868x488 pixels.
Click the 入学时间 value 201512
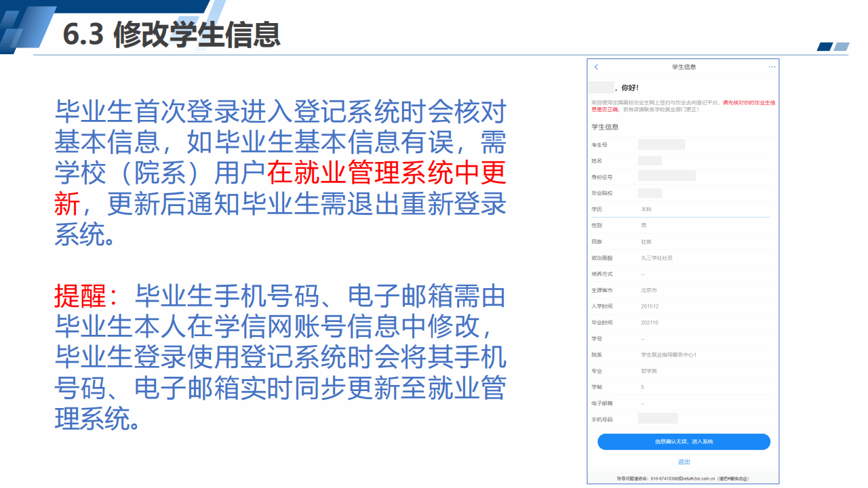[650, 306]
